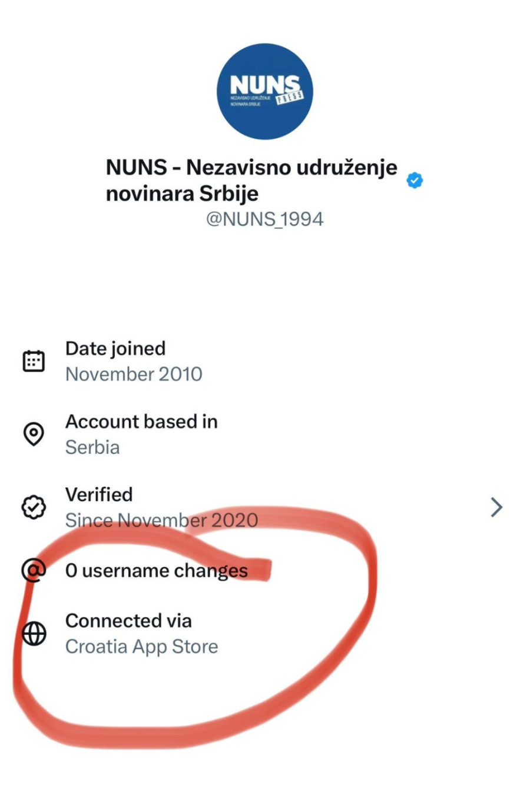The height and width of the screenshot is (812, 530).
Task: Expand Verified details with the chevron arrow
Action: click(496, 507)
